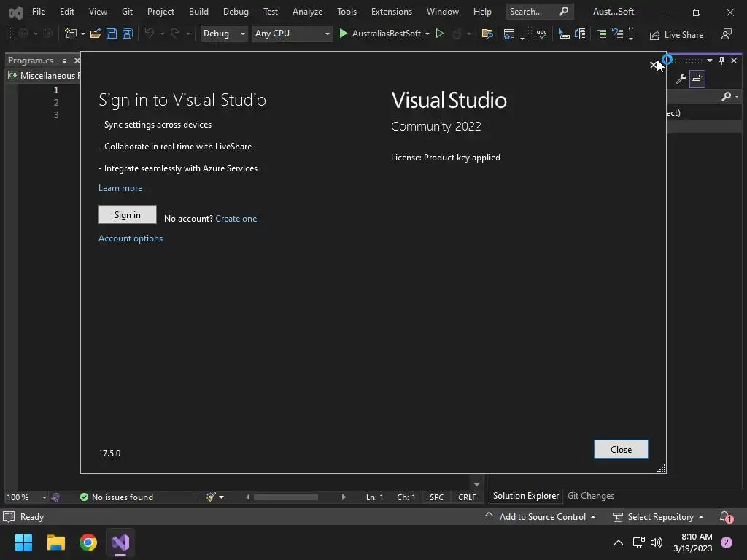Click the Create one! link
Screen dimensions: 747x560
click(x=237, y=219)
